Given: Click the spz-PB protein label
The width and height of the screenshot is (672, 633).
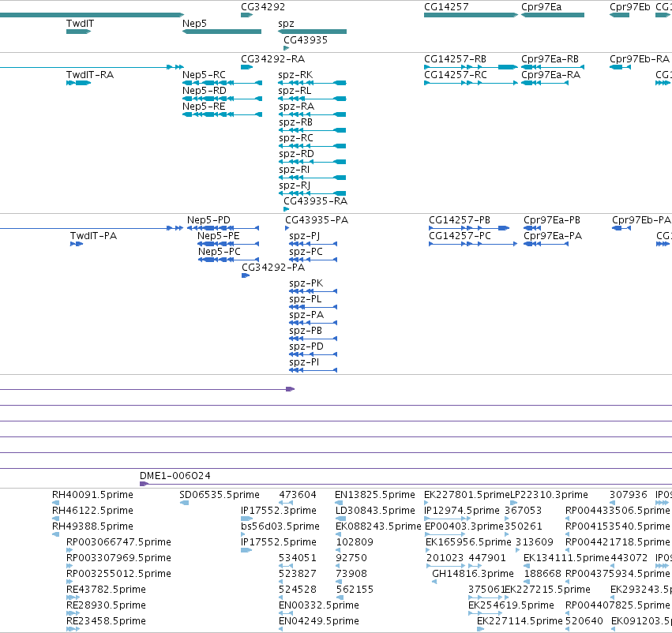Looking at the screenshot, I should point(306,331).
